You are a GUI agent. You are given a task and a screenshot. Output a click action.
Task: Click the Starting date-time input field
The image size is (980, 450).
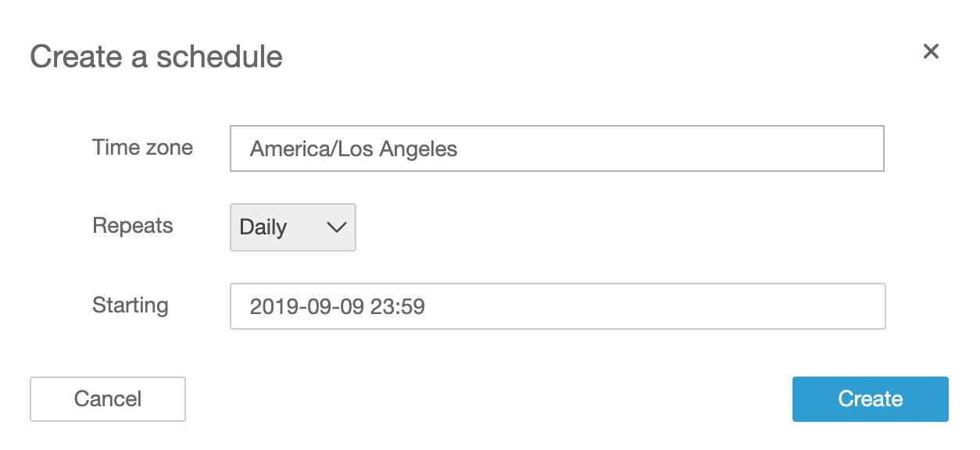(556, 306)
